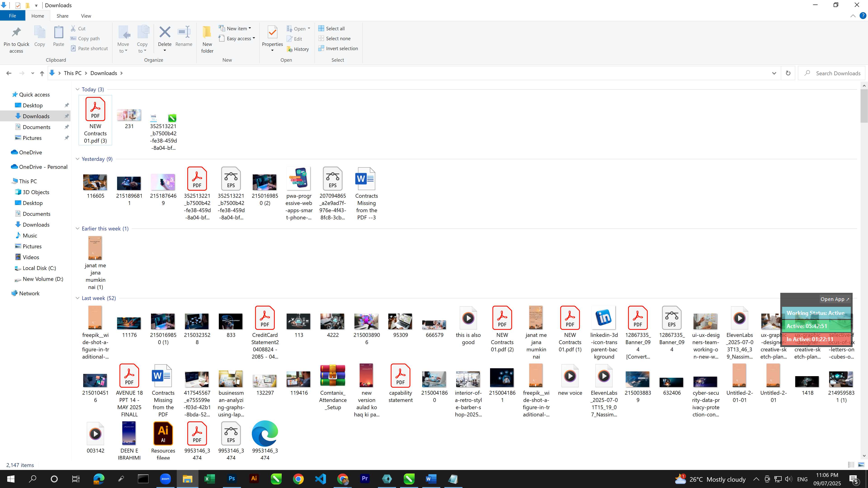Click Invert selection
The width and height of the screenshot is (868, 488).
338,49
